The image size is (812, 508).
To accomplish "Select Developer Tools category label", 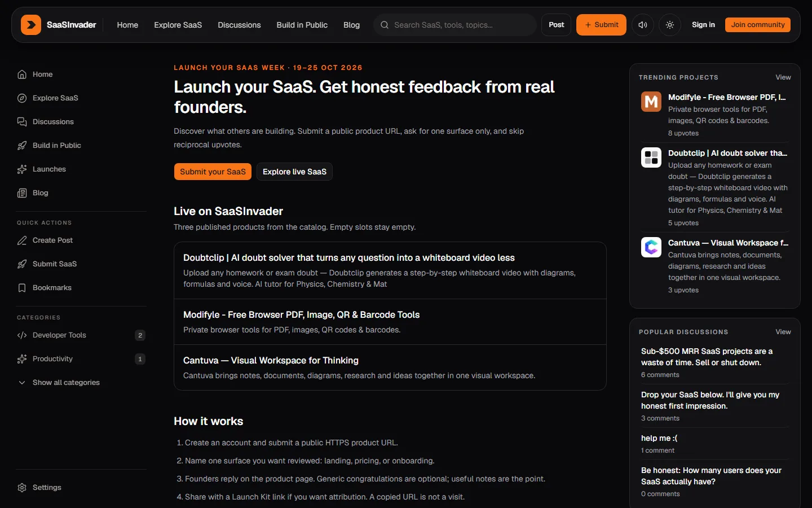I will 59,335.
